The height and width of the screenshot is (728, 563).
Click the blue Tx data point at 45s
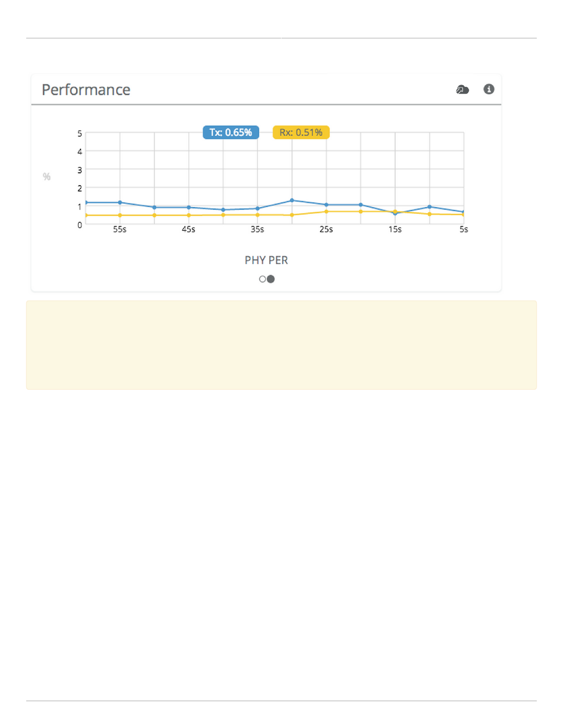point(189,207)
